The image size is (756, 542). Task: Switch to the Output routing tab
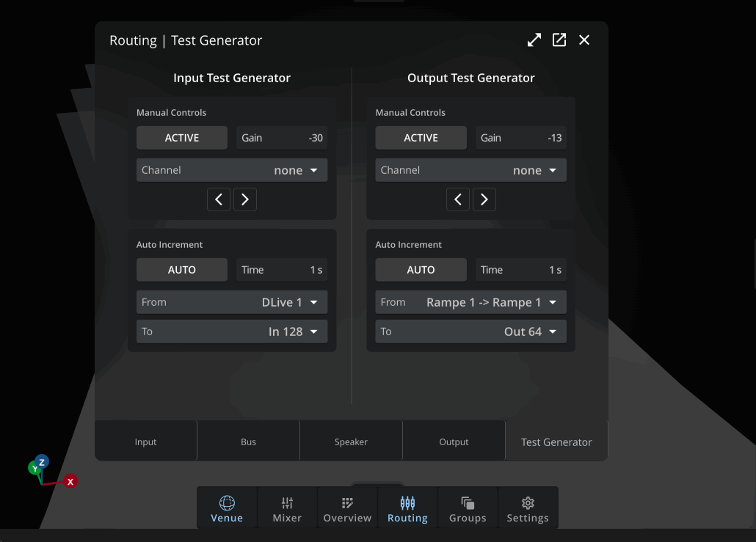(x=454, y=442)
